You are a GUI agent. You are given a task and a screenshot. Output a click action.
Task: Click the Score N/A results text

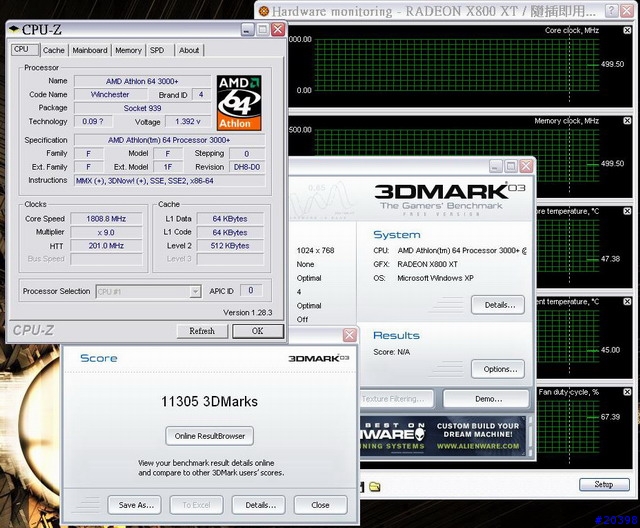[391, 352]
